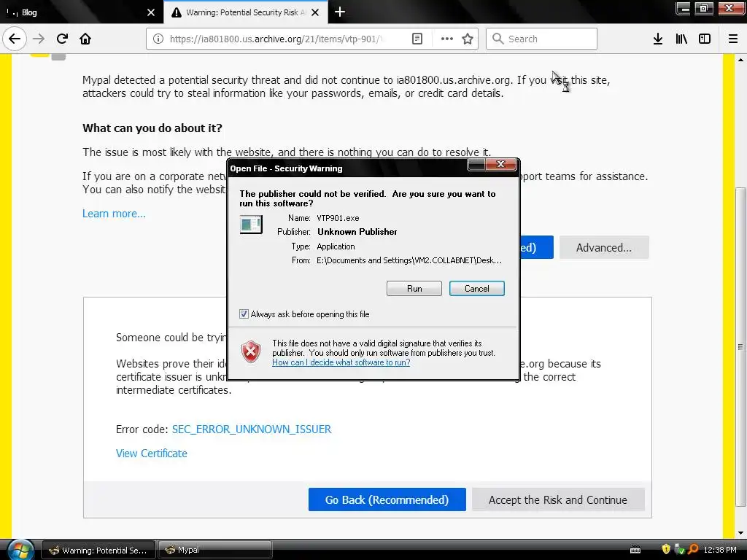The width and height of the screenshot is (747, 560).
Task: Go back with the browser back arrow
Action: [15, 39]
